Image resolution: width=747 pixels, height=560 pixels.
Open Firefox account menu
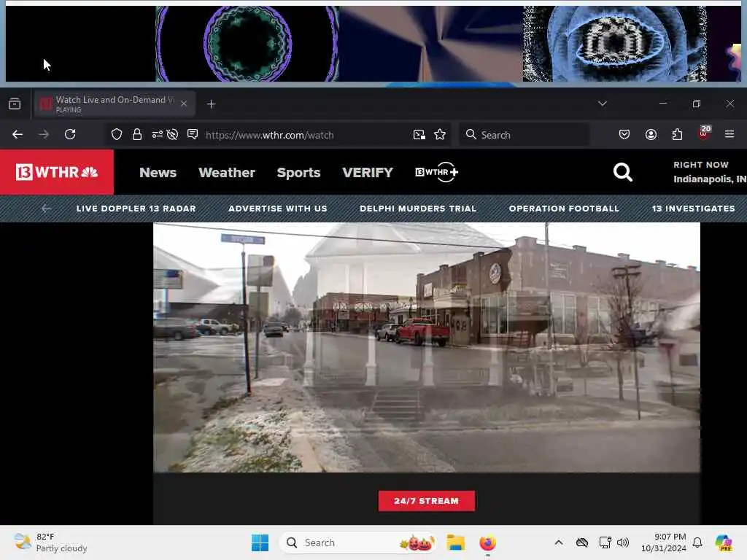pyautogui.click(x=651, y=135)
